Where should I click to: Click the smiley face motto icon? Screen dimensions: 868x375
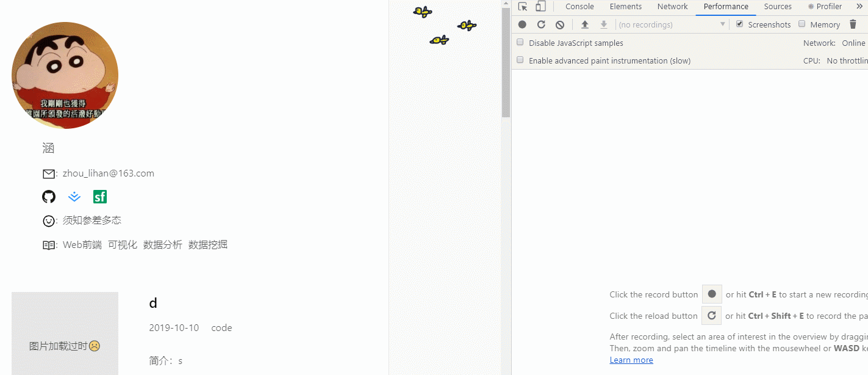[49, 221]
